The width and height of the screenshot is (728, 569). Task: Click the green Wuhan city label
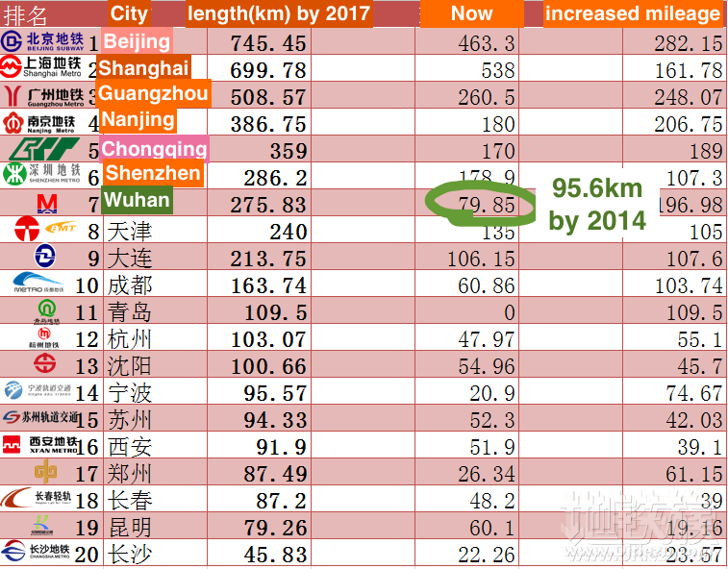[x=137, y=200]
